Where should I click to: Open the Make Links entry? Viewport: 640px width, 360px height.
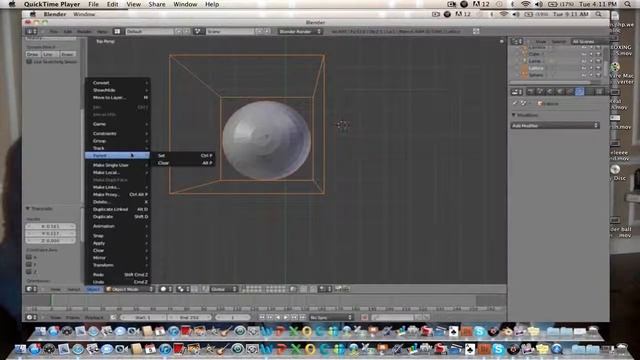pyautogui.click(x=118, y=187)
